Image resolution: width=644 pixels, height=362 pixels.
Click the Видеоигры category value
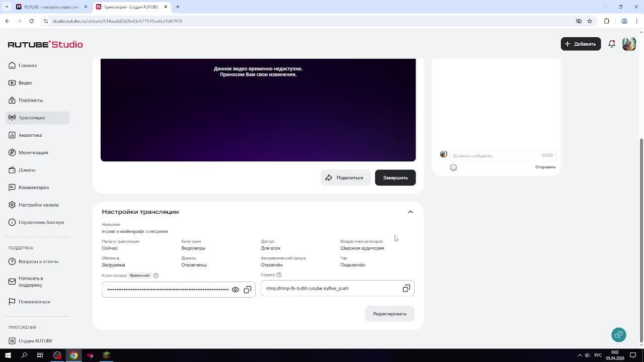(x=193, y=248)
